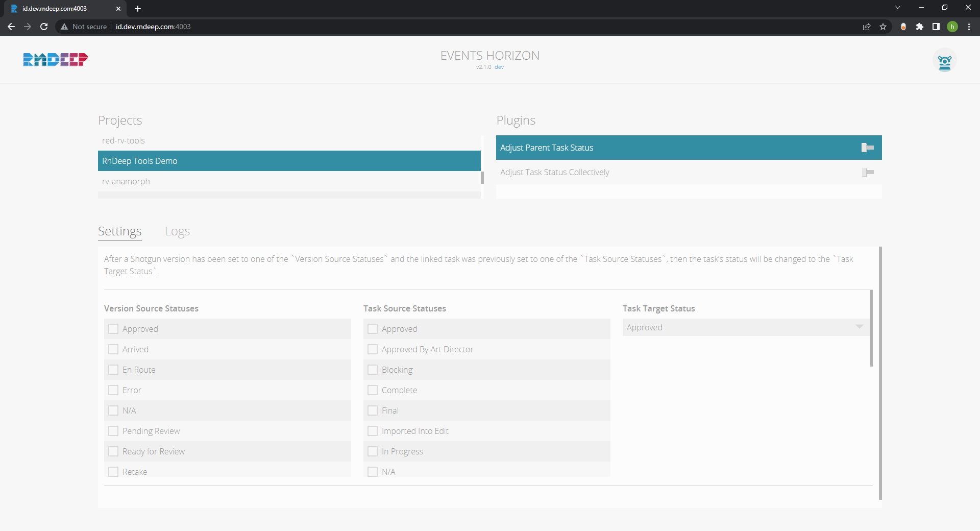Check Approved under Version Source Statuses

pyautogui.click(x=113, y=329)
